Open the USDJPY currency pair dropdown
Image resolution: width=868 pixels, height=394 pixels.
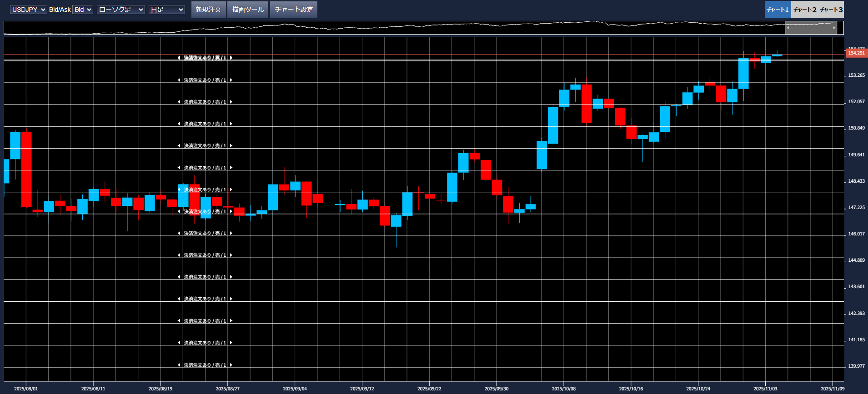pyautogui.click(x=28, y=10)
